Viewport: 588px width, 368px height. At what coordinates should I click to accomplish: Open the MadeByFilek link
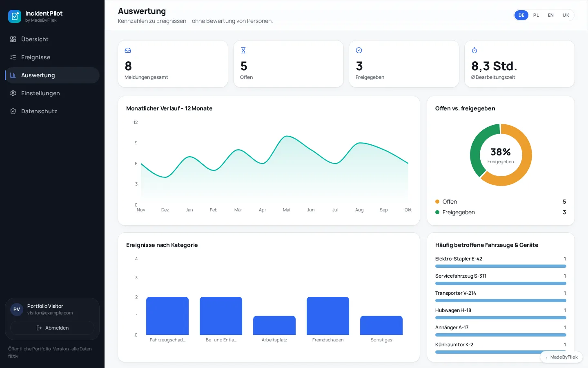coord(561,357)
